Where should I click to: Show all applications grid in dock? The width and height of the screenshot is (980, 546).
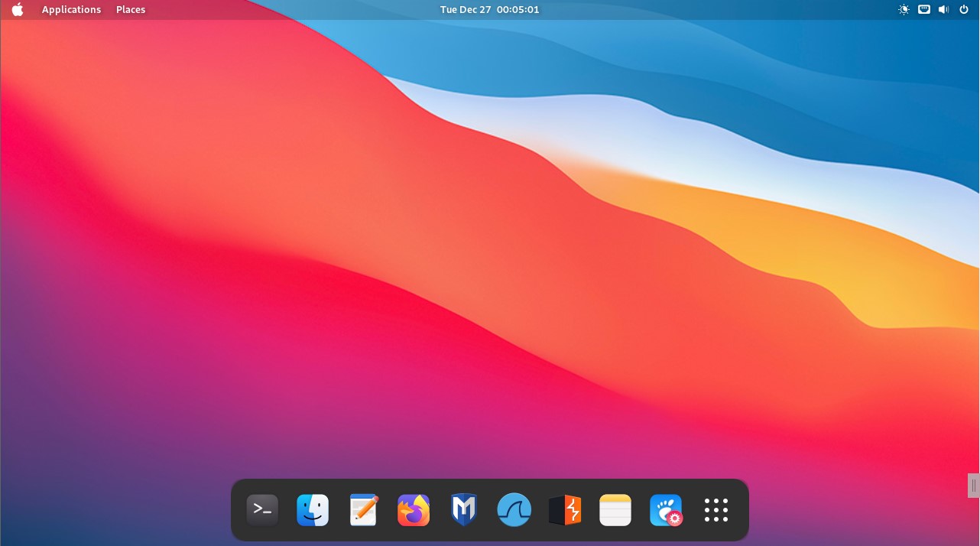[x=716, y=510]
